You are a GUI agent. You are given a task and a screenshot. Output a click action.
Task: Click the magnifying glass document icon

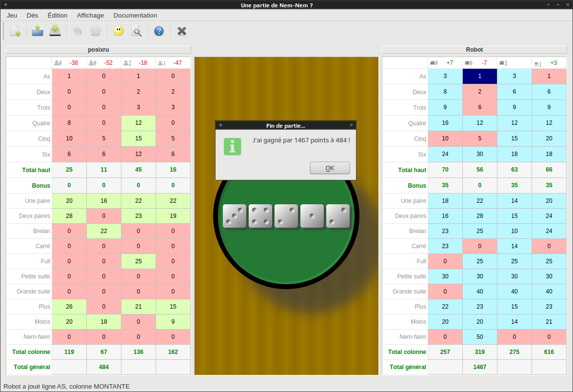137,31
